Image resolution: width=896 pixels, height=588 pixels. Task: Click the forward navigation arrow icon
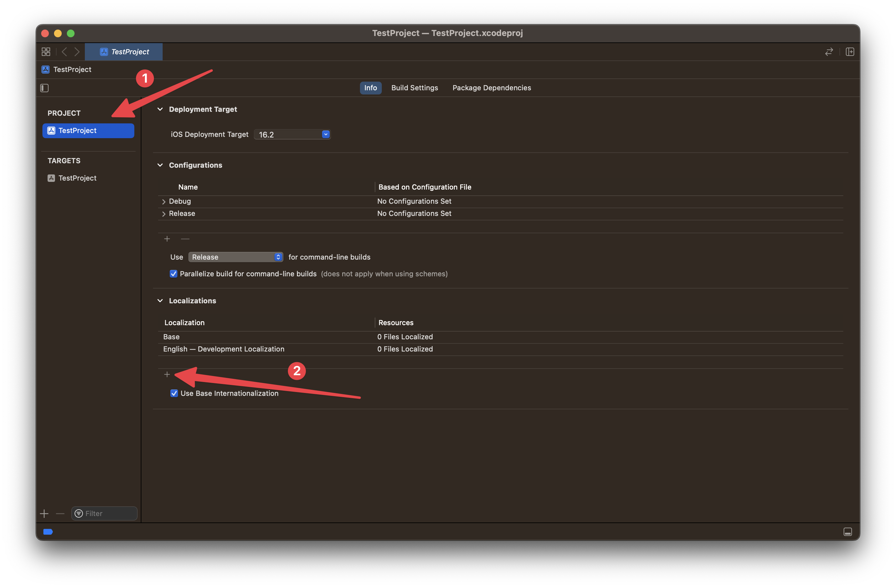76,51
